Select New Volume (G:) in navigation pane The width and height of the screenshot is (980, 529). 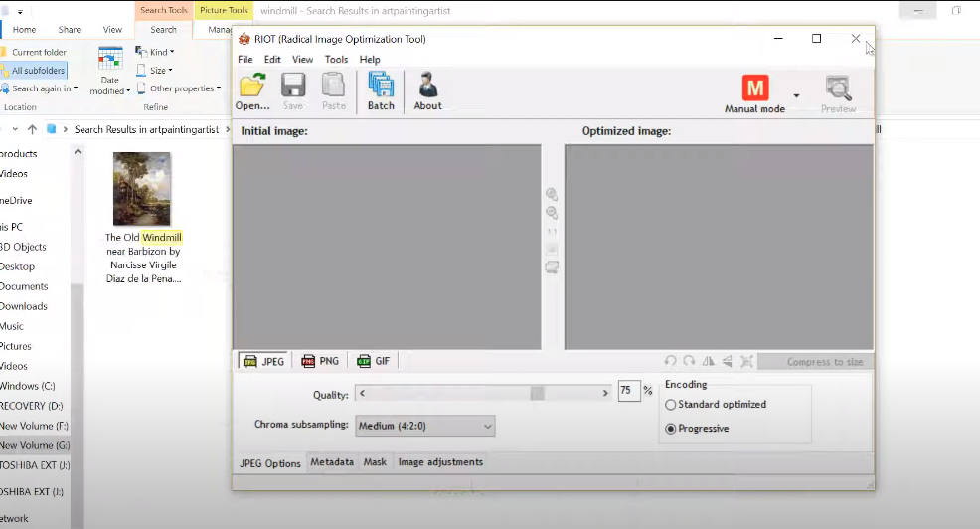click(35, 445)
